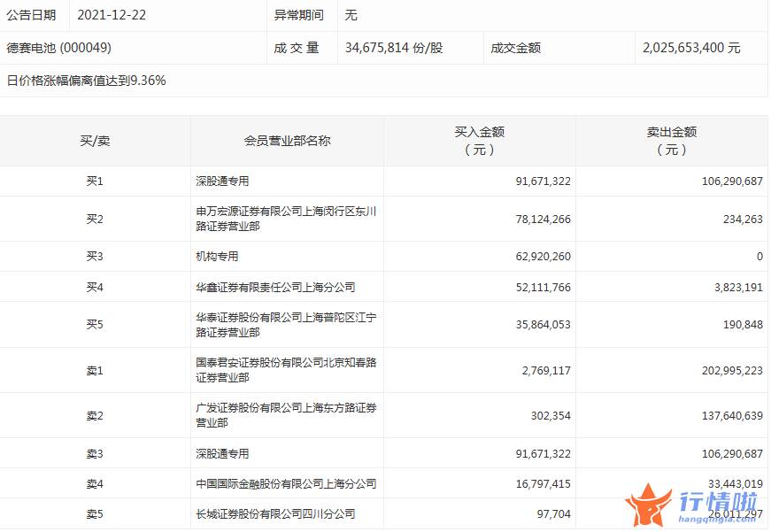The width and height of the screenshot is (771, 532).
Task: Click the 异常期间 label
Action: [x=298, y=15]
